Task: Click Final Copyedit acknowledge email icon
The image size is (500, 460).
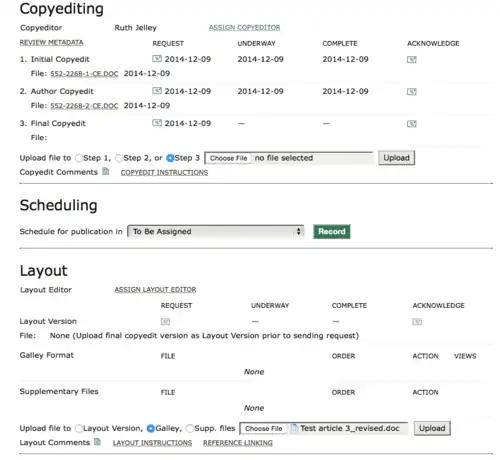Action: pos(412,124)
